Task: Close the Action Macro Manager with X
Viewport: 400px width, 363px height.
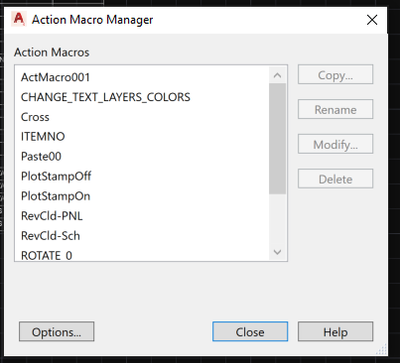Action: pyautogui.click(x=372, y=20)
